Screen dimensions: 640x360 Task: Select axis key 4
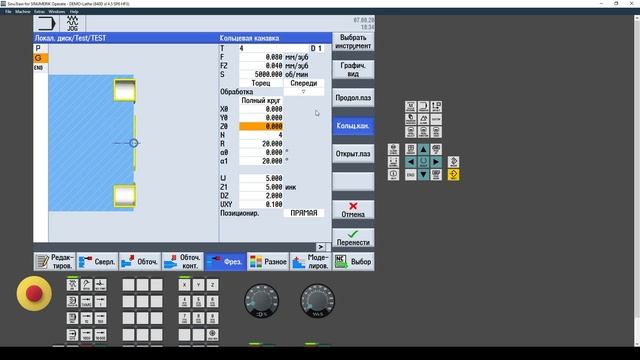184,301
